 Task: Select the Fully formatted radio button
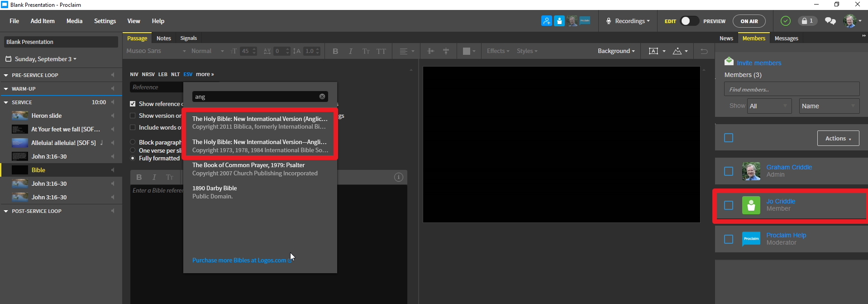133,158
